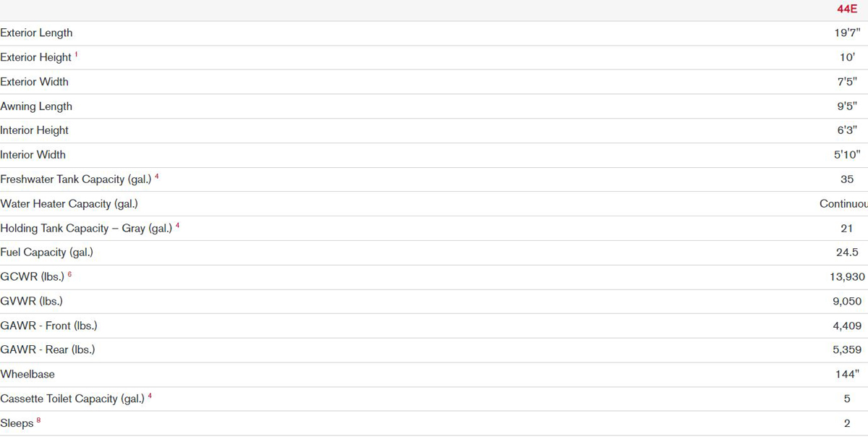Click the GCWR value 13,930

[x=846, y=276]
